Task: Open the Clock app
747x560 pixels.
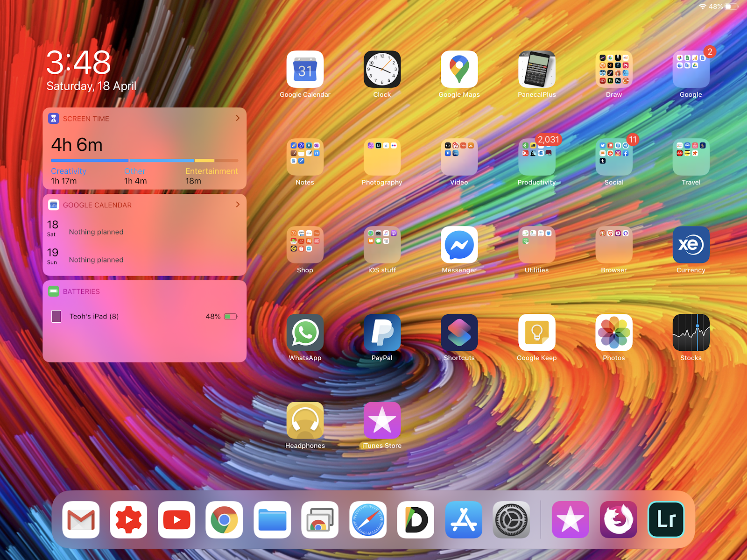Action: point(382,69)
